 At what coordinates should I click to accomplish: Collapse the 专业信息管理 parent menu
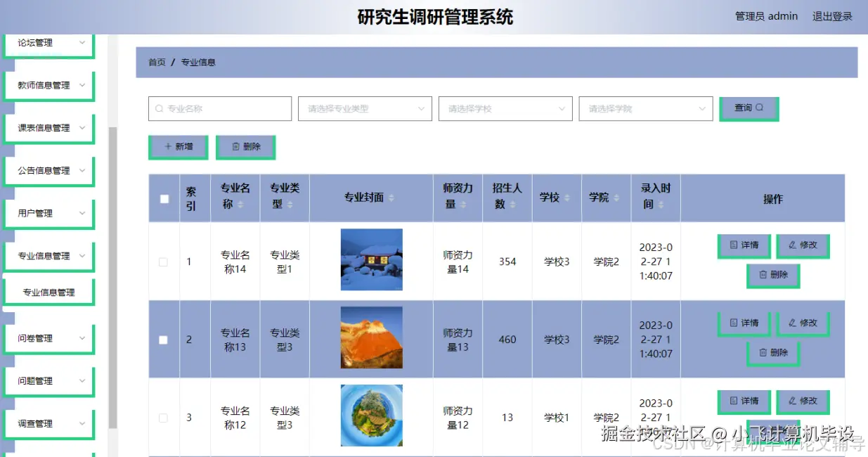pos(48,256)
